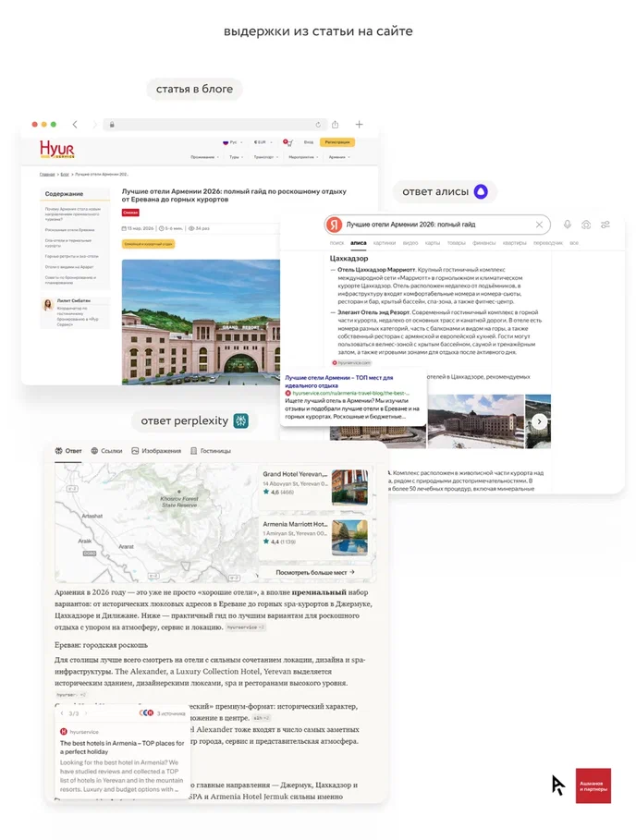636x840 pixels.
Task: Click next source arrow in Perplexity popup
Action: [86, 713]
